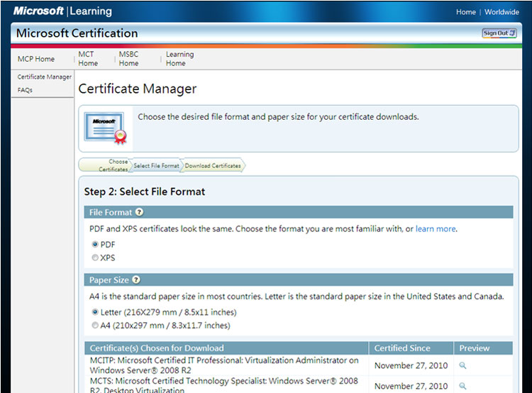Open MCT Home tab
This screenshot has width=532, height=393.
point(88,59)
